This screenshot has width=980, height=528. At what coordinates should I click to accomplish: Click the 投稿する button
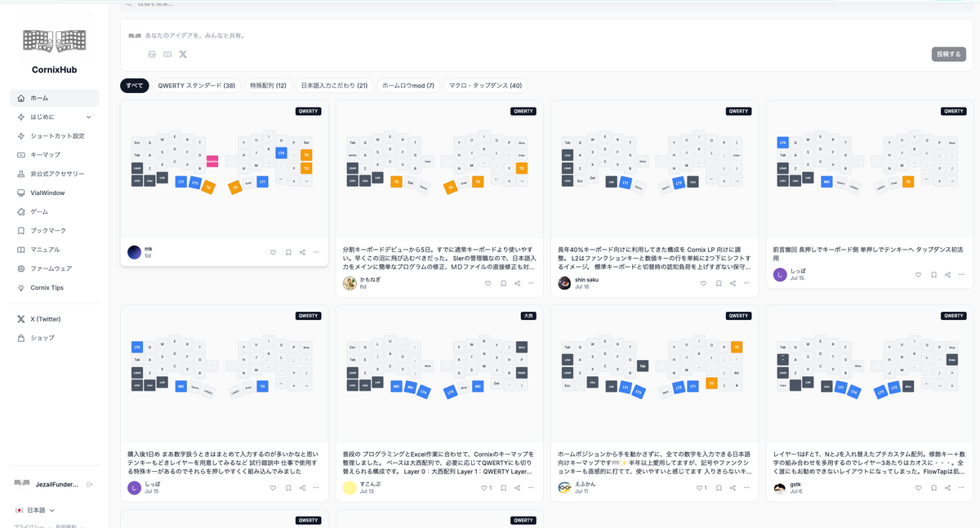pyautogui.click(x=949, y=54)
